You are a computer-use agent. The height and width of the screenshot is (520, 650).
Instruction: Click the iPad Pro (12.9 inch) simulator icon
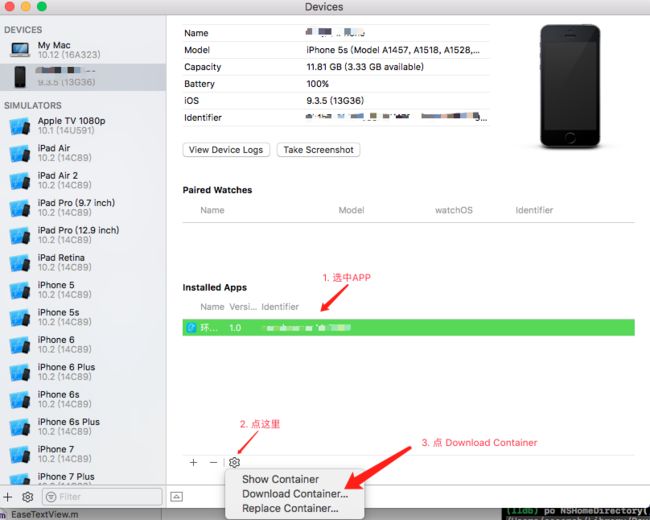click(x=20, y=235)
